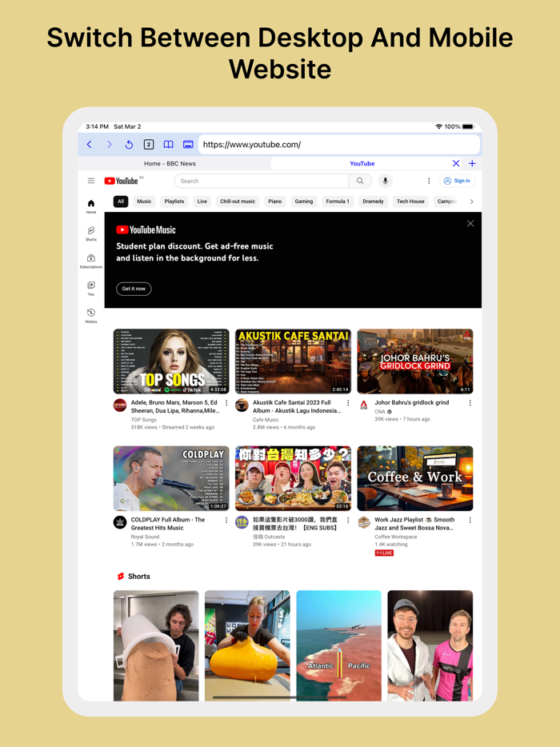The height and width of the screenshot is (747, 560).
Task: Go forward with the browser forward arrow
Action: (110, 144)
